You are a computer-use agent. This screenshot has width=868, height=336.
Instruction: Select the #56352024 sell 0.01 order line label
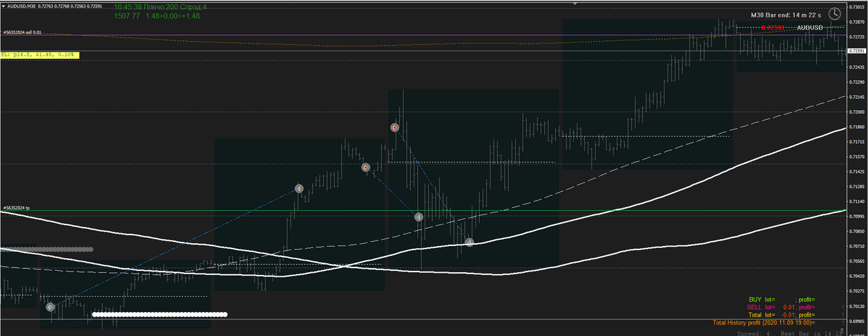[x=22, y=32]
